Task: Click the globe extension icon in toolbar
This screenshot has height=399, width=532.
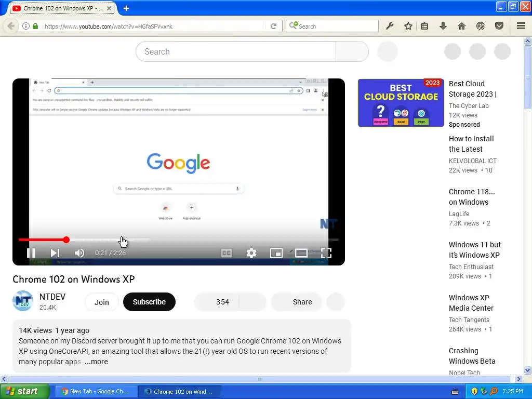Action: point(481,26)
